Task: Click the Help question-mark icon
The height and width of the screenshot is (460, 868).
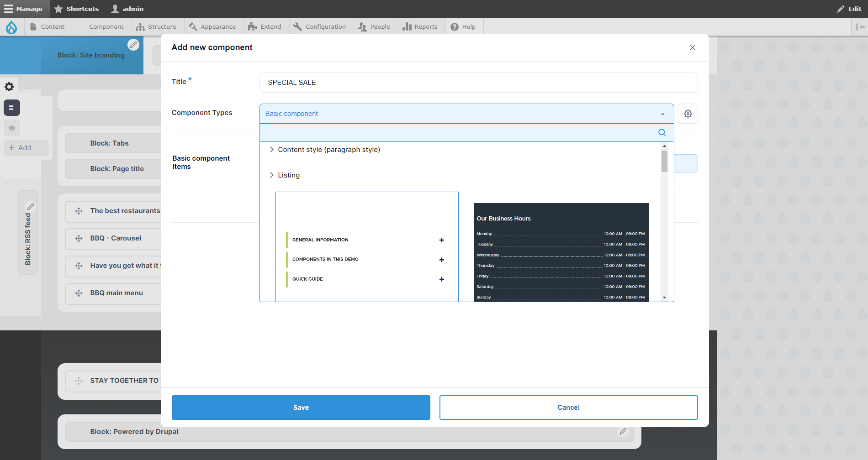Action: [x=454, y=26]
